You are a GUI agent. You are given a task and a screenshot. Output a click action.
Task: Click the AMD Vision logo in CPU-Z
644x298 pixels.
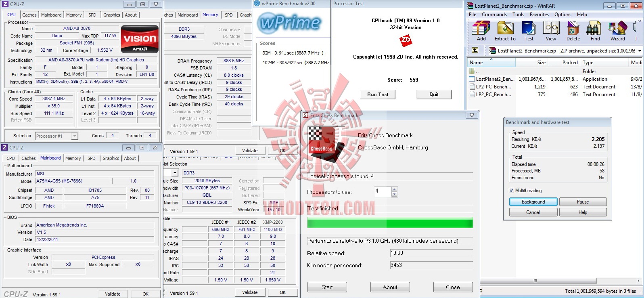[x=140, y=39]
